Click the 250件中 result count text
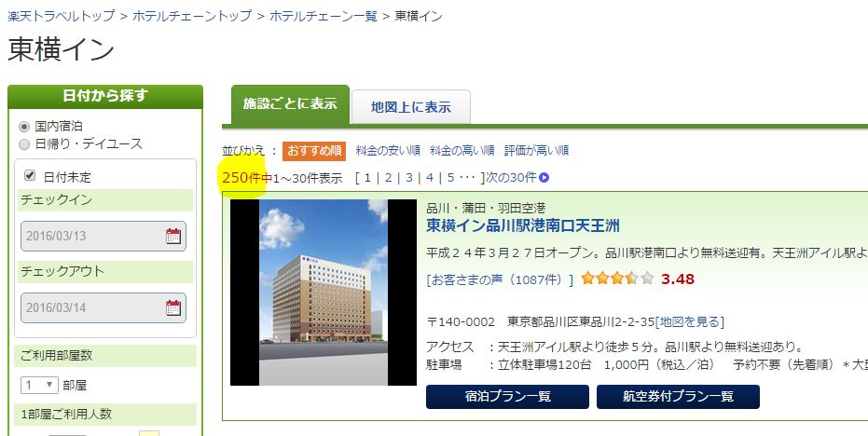 247,178
